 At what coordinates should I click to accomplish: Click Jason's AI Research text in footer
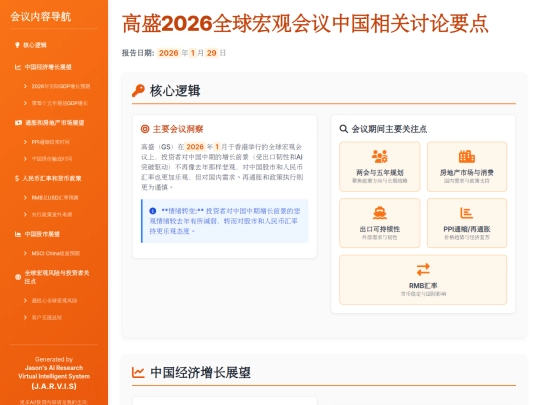point(54,367)
